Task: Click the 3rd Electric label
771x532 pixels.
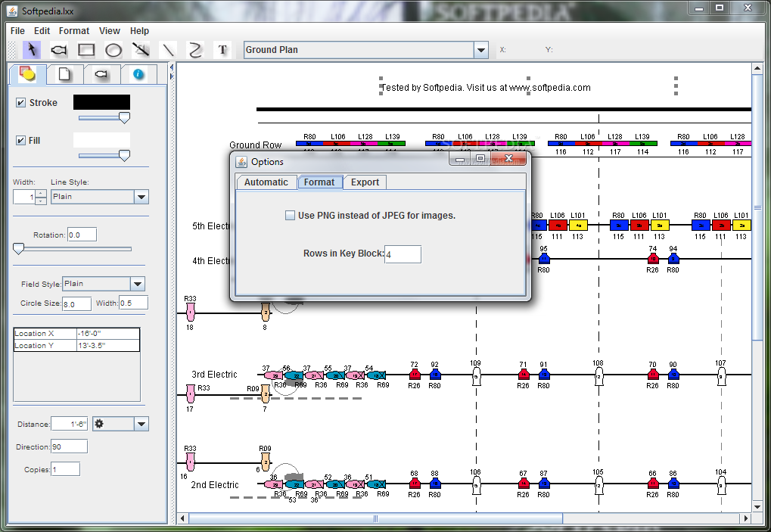Action: click(x=214, y=374)
